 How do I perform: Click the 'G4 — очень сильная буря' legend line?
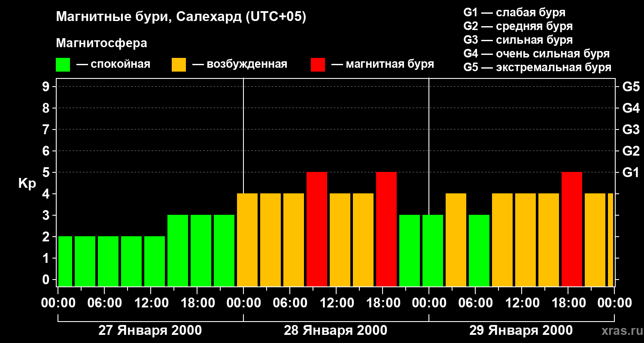536,54
